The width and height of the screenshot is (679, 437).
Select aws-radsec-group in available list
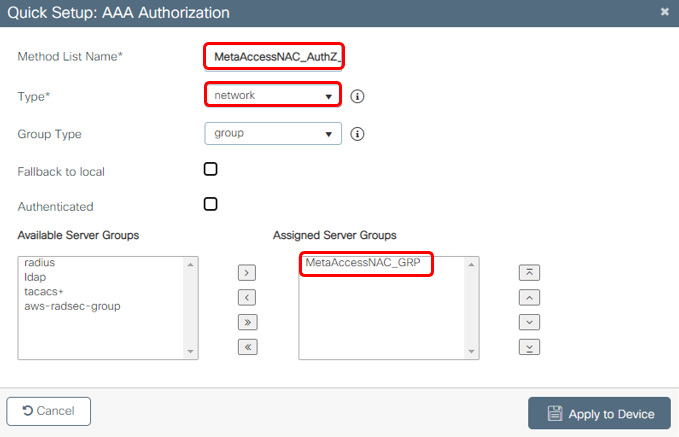(x=72, y=306)
